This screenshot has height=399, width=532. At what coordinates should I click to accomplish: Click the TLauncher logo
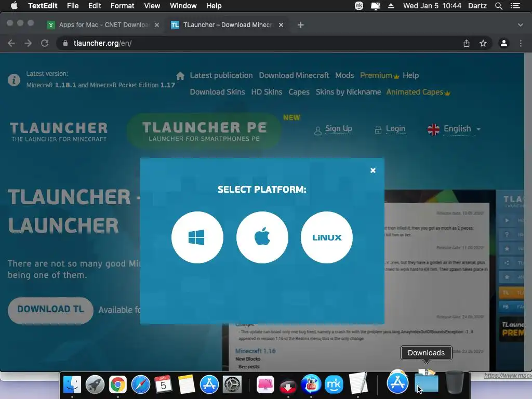59,131
